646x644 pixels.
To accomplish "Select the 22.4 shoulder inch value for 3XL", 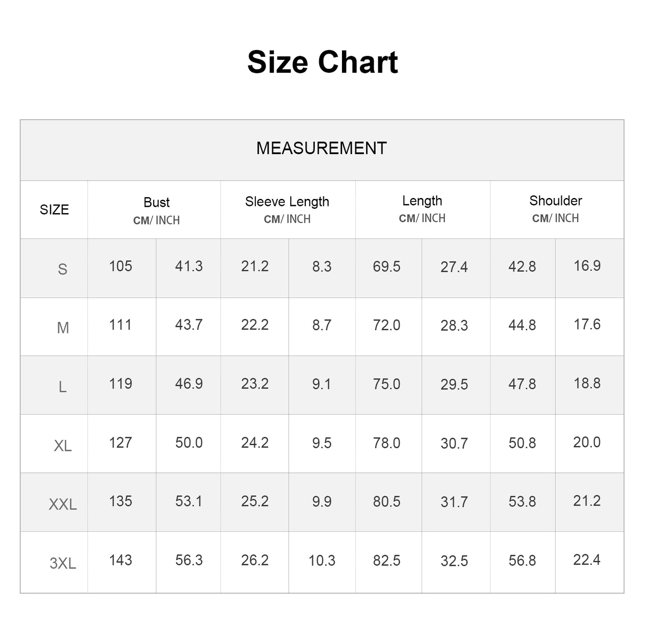I will tap(587, 560).
